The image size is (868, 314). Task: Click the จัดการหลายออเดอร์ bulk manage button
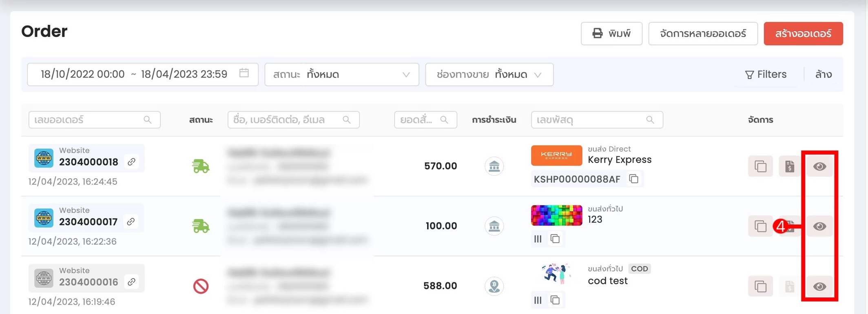point(702,33)
